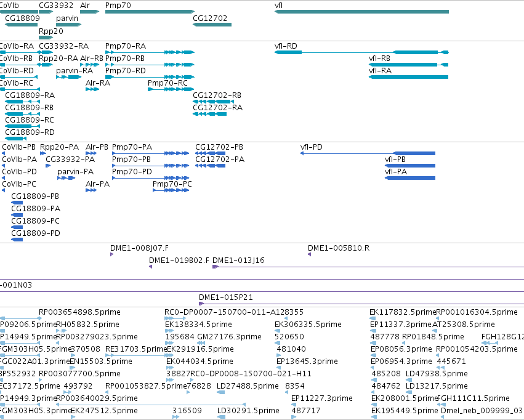This screenshot has height=420, width=524.
Task: Select the EK117832.5prime EST label
Action: click(x=403, y=312)
